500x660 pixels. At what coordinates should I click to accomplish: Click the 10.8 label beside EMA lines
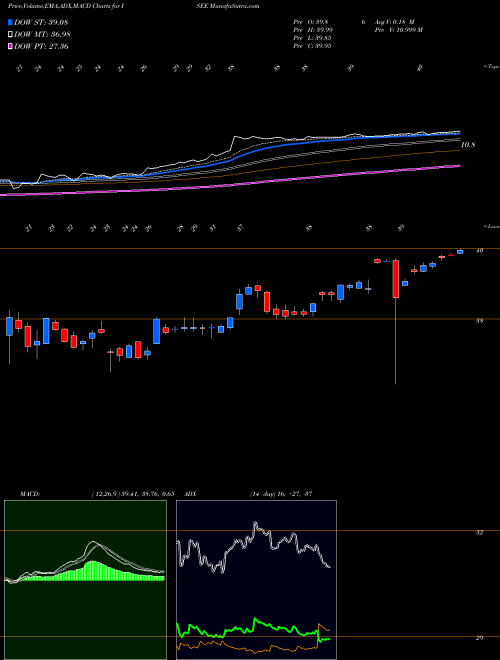tap(468, 145)
